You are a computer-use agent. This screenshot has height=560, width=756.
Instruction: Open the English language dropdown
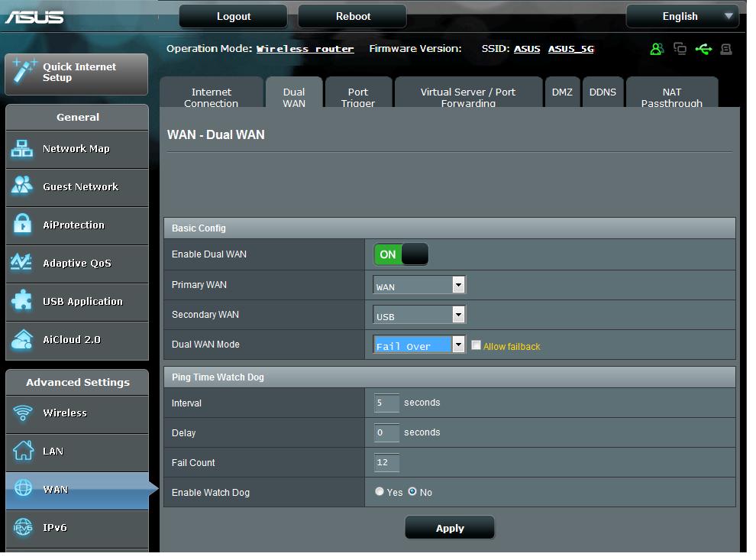[x=682, y=16]
